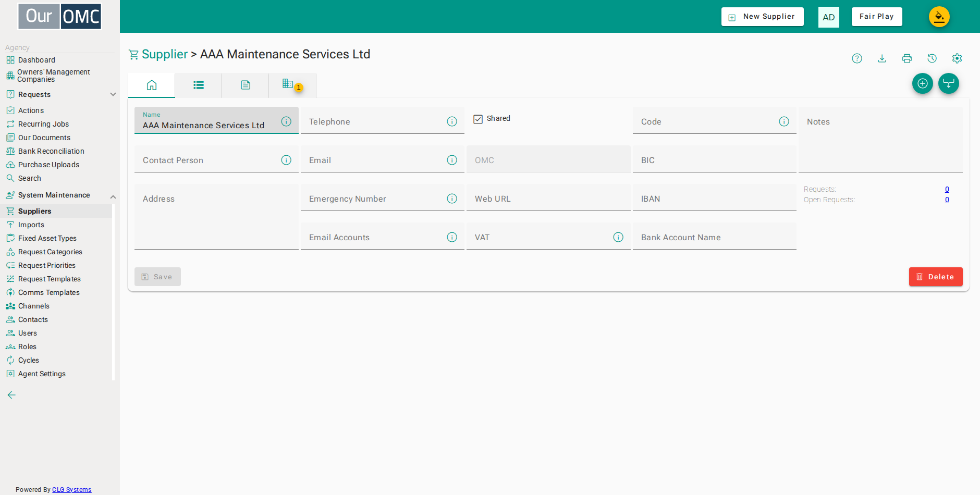Show info for the Code field

784,121
